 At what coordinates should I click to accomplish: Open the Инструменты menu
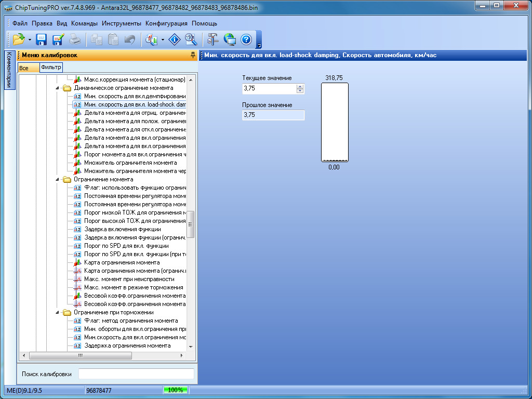click(x=122, y=23)
